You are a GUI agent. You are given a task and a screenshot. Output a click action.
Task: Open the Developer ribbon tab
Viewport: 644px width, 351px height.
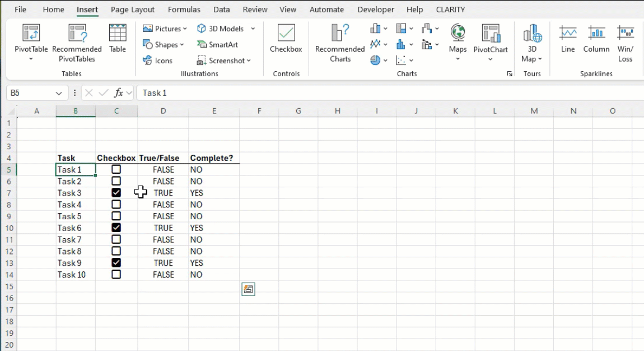375,9
